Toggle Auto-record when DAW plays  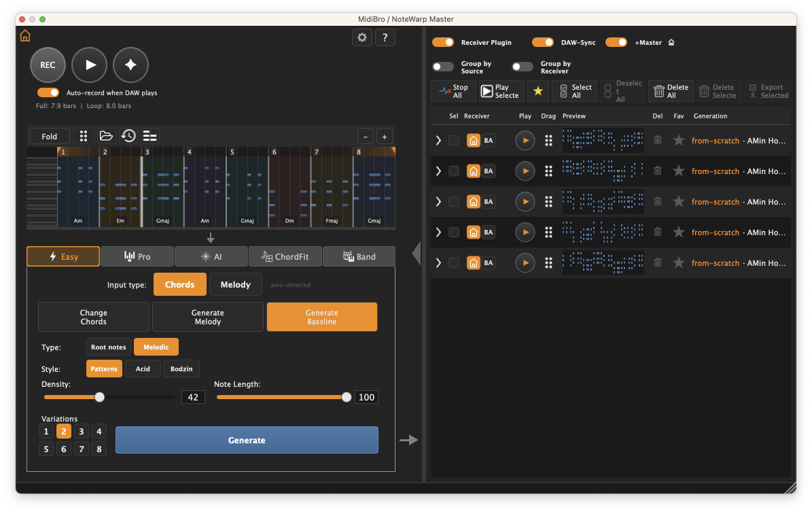point(48,92)
